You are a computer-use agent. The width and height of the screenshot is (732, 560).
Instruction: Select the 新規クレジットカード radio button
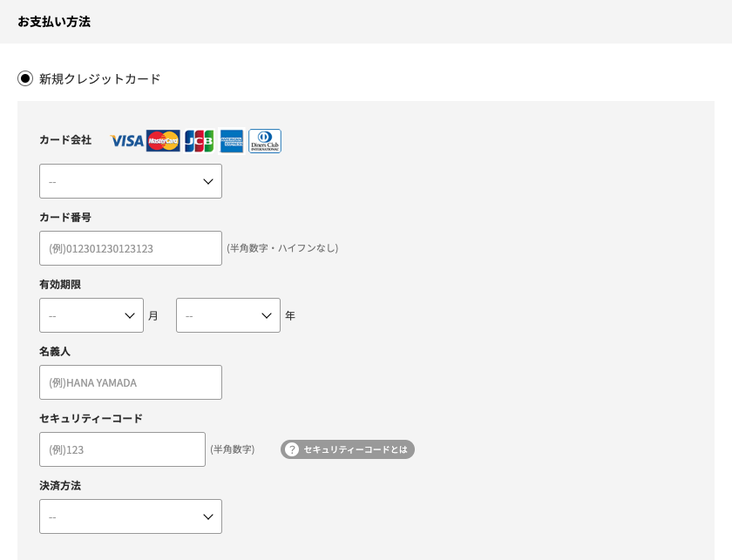(x=25, y=78)
